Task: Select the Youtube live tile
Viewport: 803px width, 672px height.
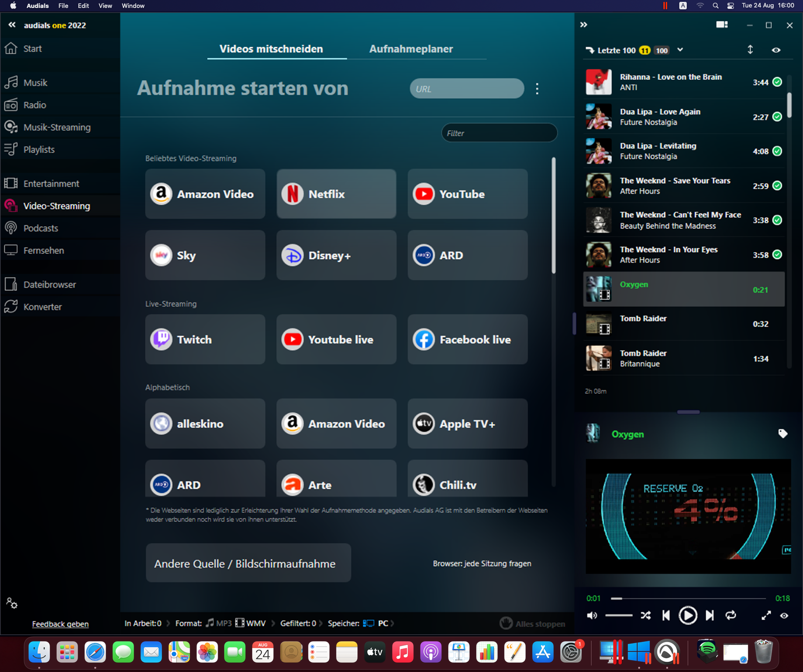Action: pyautogui.click(x=336, y=339)
